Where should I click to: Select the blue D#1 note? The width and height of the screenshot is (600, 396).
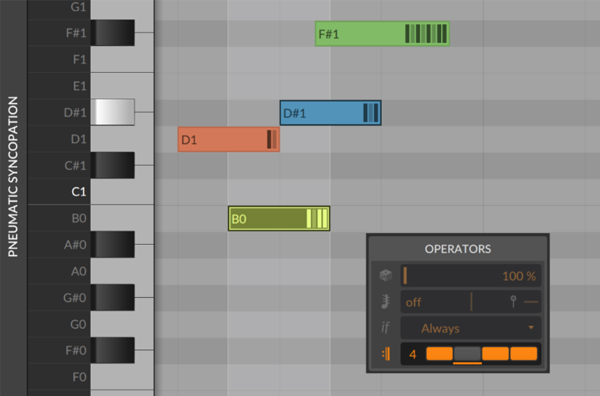pos(330,113)
